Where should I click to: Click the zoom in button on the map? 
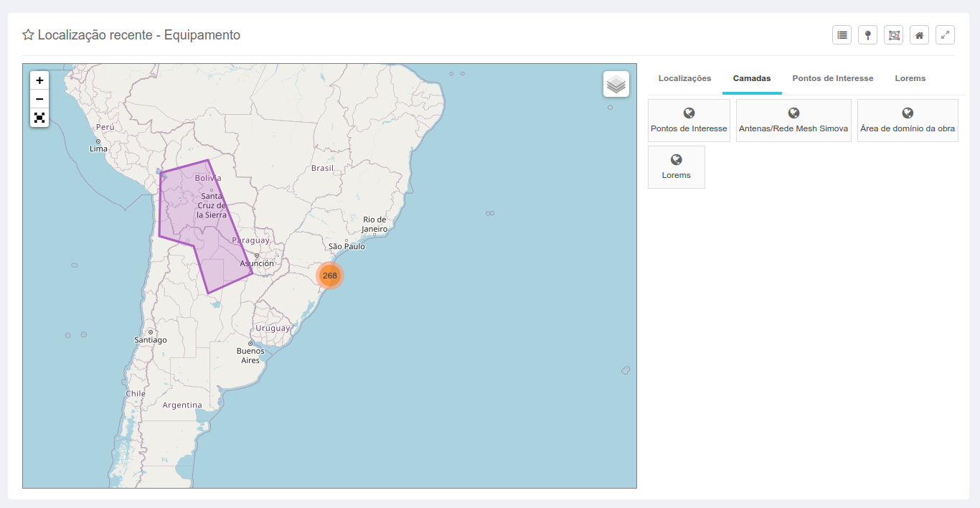tap(39, 80)
